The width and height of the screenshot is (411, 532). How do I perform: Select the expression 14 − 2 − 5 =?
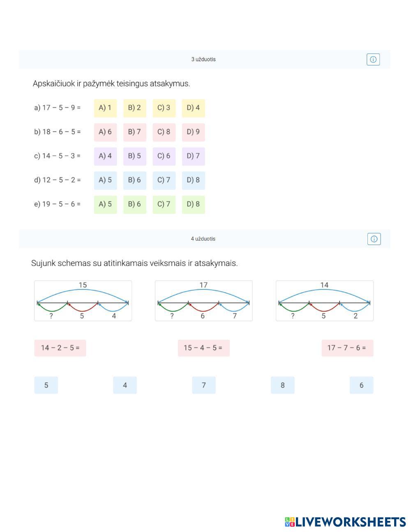pyautogui.click(x=60, y=348)
